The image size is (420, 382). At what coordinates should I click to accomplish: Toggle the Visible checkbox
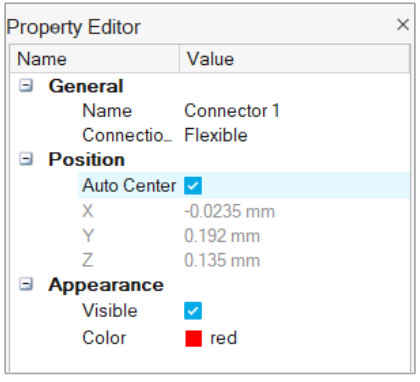click(x=193, y=311)
